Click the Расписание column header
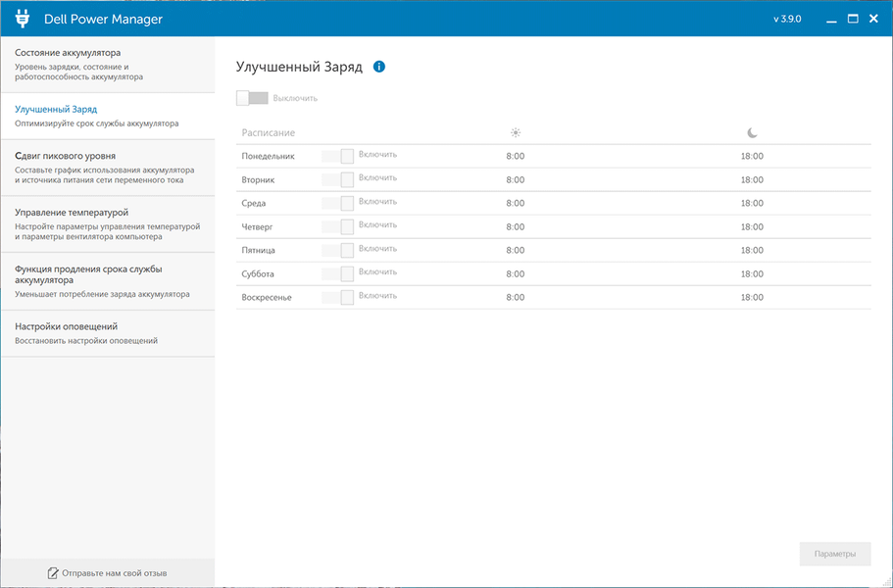Viewport: 893px width, 588px height. [269, 132]
